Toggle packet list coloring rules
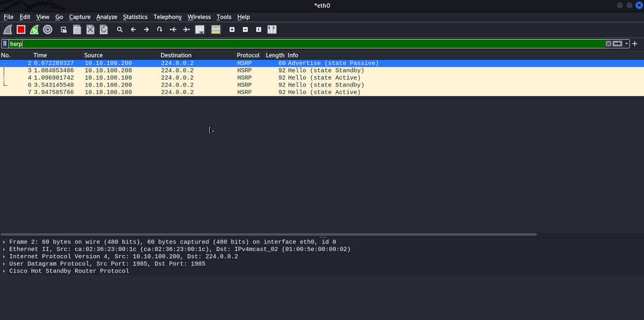Screen dimensions: 644x320 [x=216, y=29]
